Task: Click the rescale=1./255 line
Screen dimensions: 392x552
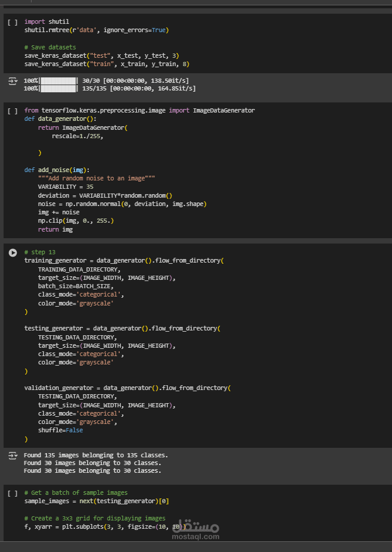Action: (77, 136)
